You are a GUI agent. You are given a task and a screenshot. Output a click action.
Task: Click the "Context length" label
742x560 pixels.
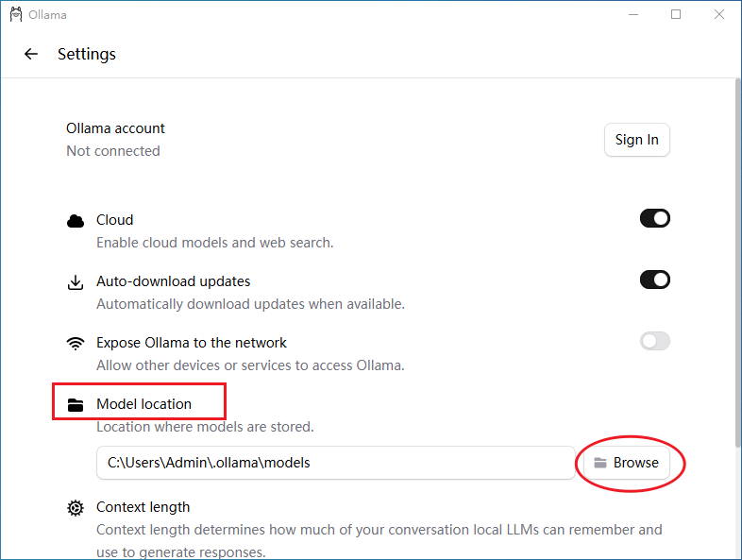[x=143, y=507]
